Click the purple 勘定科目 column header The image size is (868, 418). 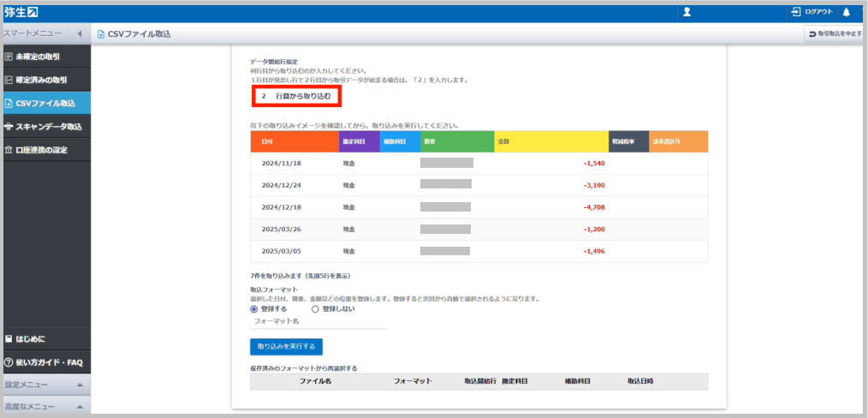(x=360, y=141)
